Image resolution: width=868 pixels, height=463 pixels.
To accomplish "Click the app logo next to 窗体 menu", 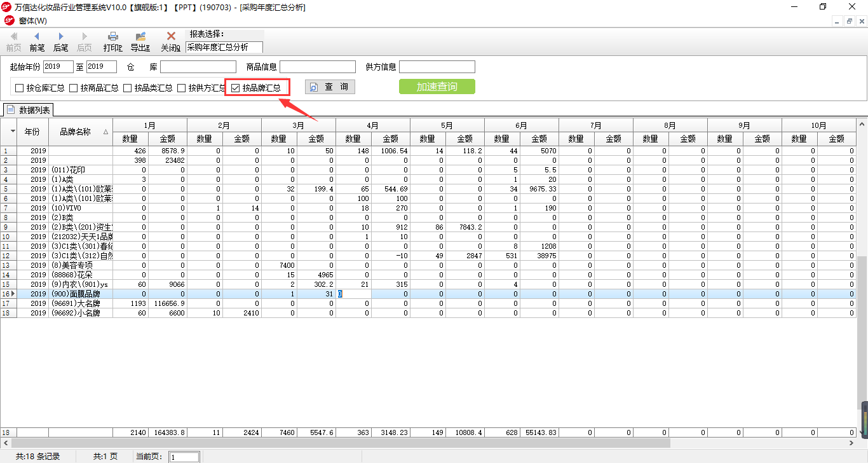I will coord(9,21).
